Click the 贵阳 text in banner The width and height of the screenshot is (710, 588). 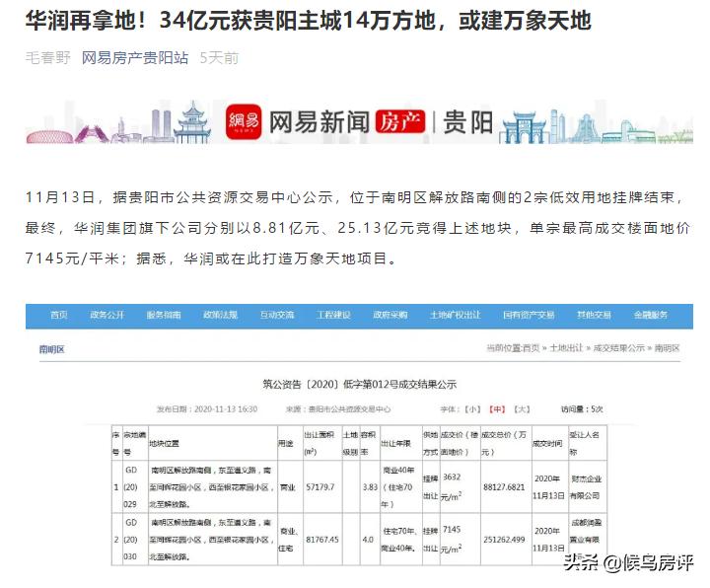tap(467, 122)
